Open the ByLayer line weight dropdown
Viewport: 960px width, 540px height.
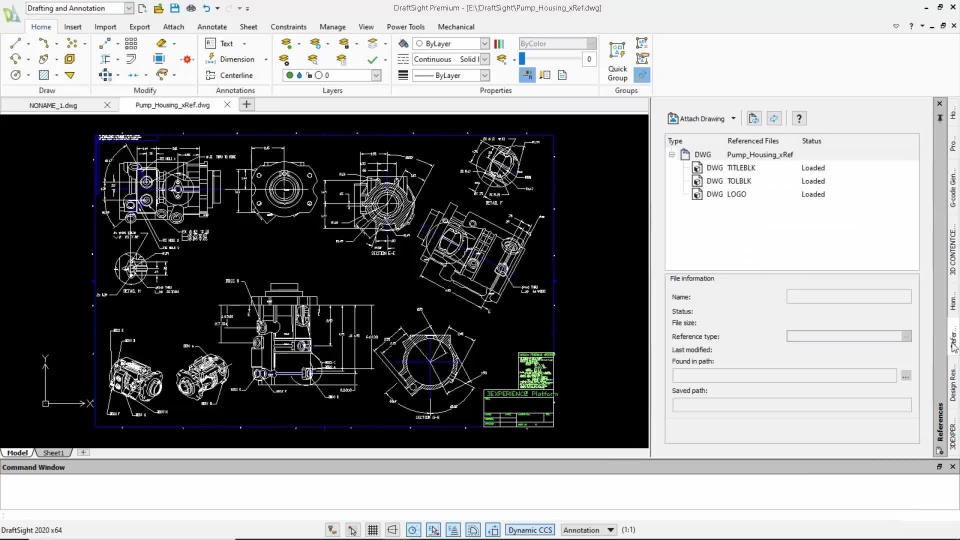click(484, 75)
